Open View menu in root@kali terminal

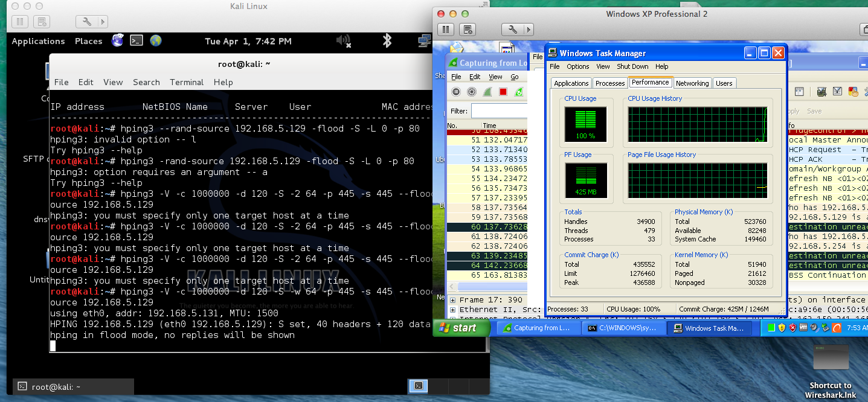(x=113, y=82)
